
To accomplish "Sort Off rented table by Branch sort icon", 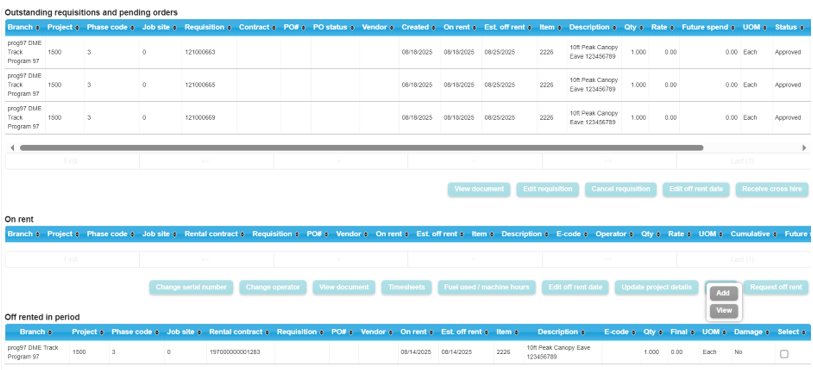I will (50, 332).
